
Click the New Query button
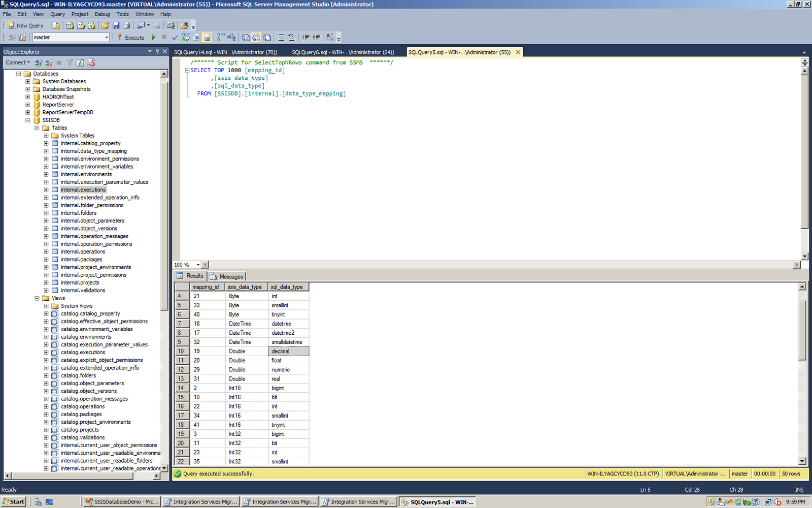25,25
